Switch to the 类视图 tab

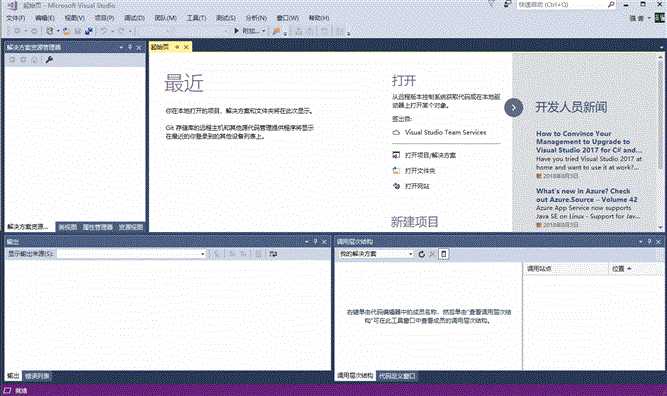(68, 227)
